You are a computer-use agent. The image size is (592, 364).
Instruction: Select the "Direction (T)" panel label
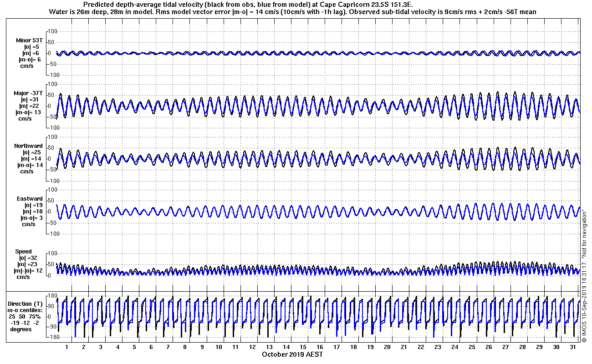pyautogui.click(x=26, y=303)
